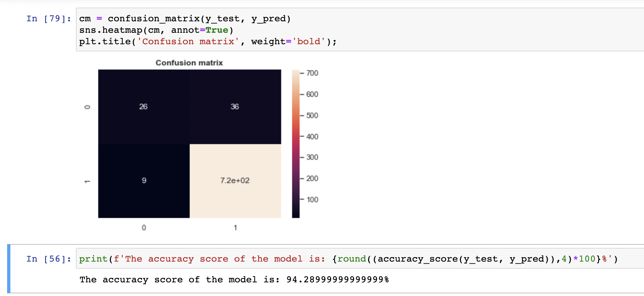Click the heatmap cell showing 26
Viewport: 644px width, 296px height.
tap(143, 107)
